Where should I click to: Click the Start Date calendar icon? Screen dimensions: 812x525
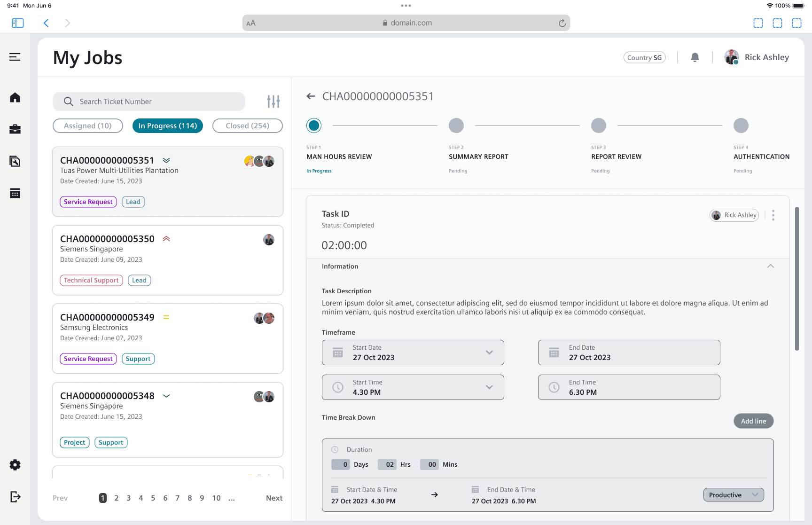(x=338, y=353)
